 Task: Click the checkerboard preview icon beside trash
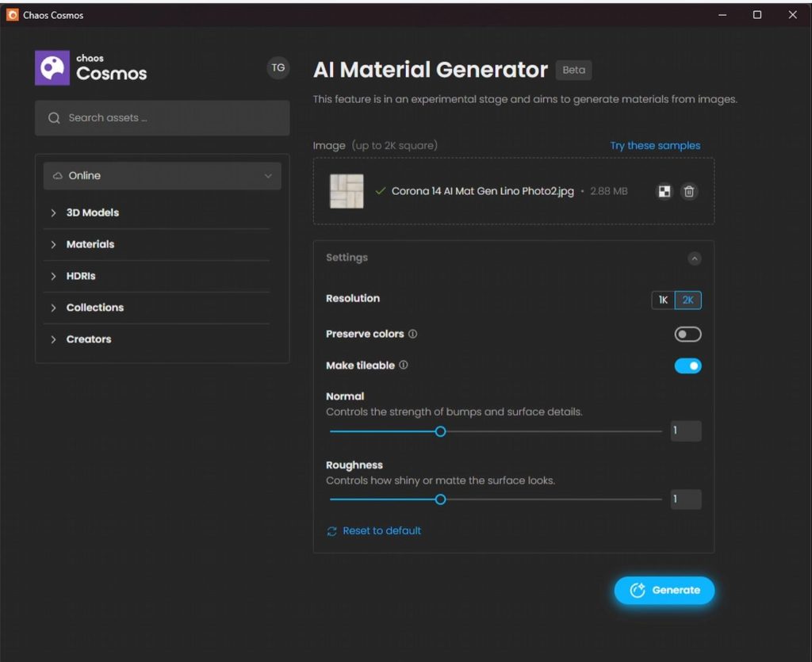tap(665, 191)
